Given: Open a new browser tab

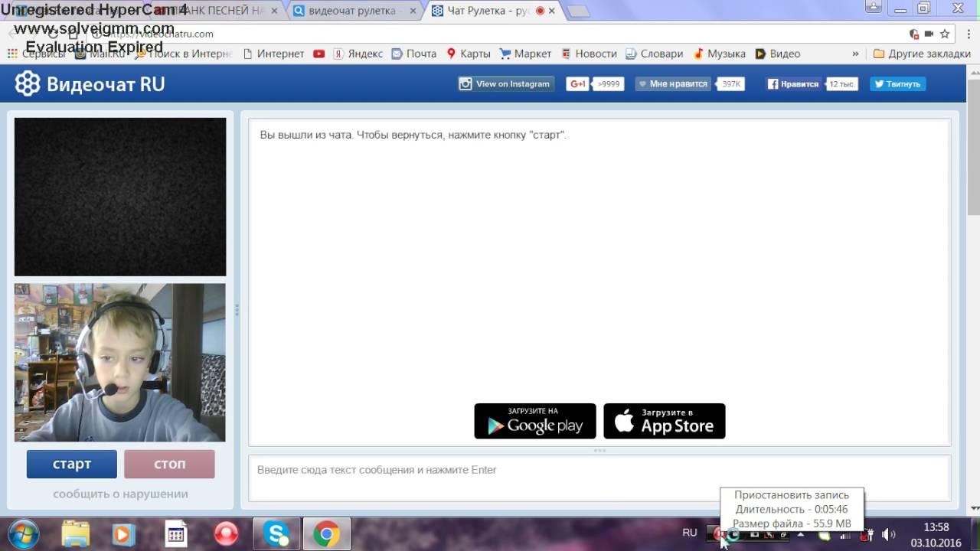Looking at the screenshot, I should click(579, 11).
